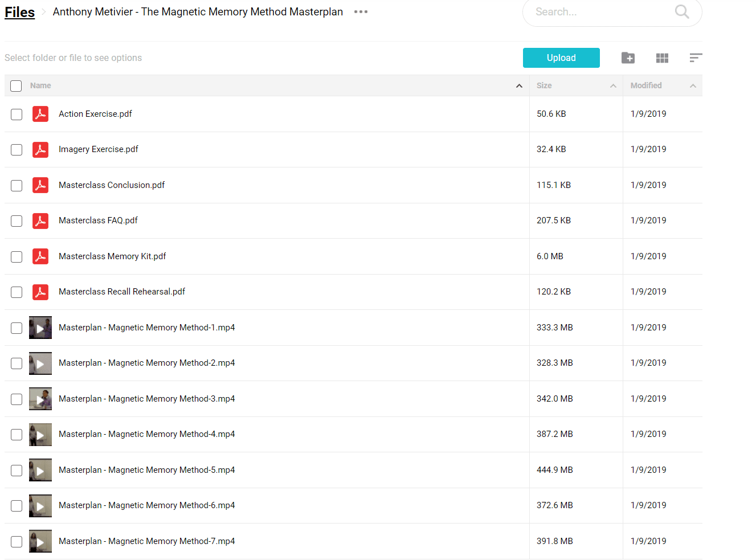
Task: Tick the checkbox for Magnetic Memory Method-6.mp4
Action: point(17,506)
